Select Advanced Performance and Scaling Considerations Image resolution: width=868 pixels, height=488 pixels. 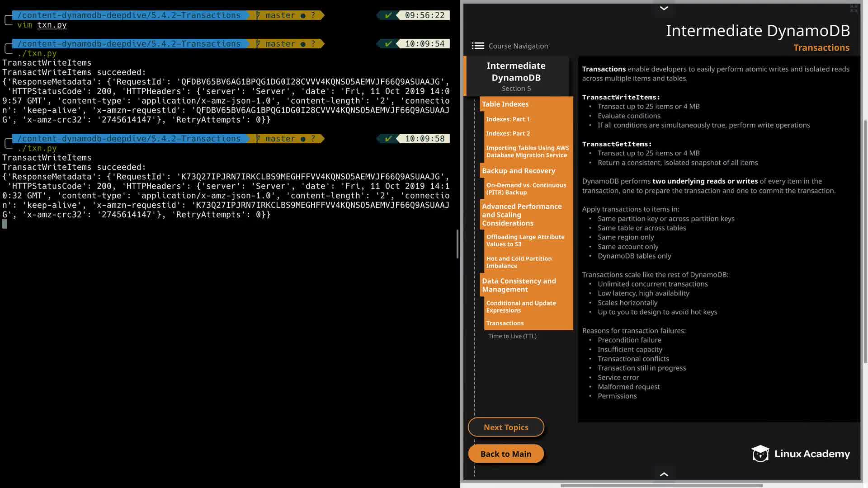click(x=522, y=215)
